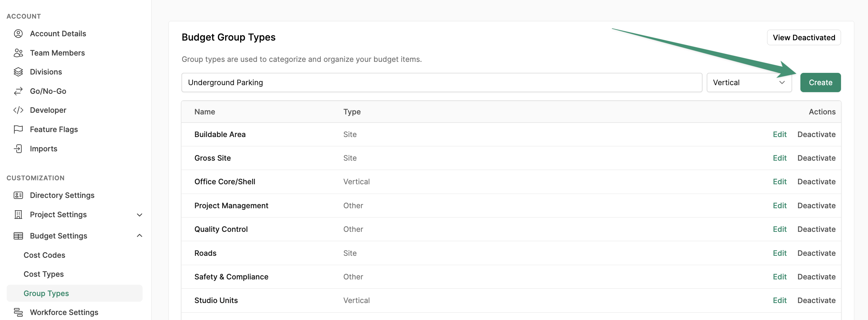Open the Vertical type dropdown
The height and width of the screenshot is (320, 868).
click(x=749, y=83)
